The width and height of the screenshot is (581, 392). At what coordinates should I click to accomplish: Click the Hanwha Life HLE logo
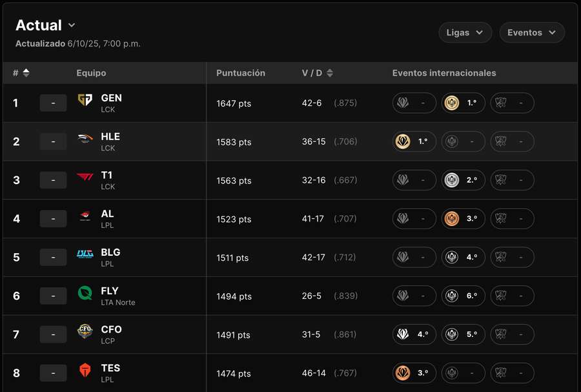[x=85, y=139]
